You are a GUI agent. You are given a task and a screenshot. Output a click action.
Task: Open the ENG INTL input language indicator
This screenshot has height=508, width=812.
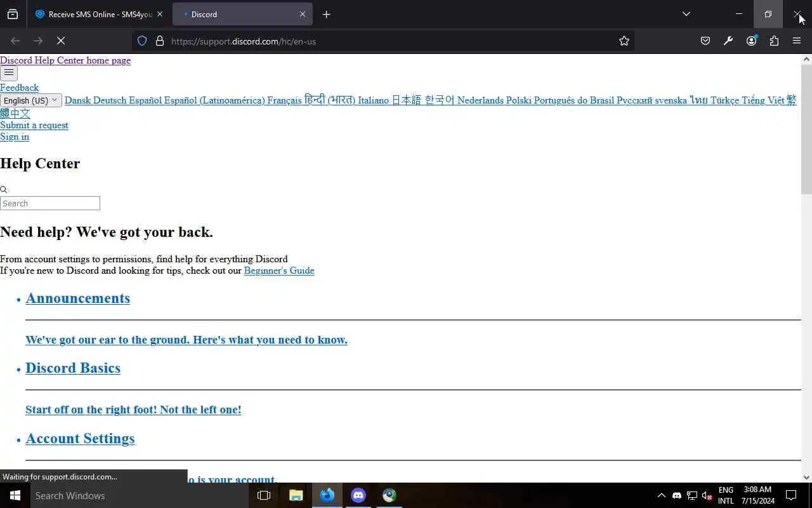[726, 495]
